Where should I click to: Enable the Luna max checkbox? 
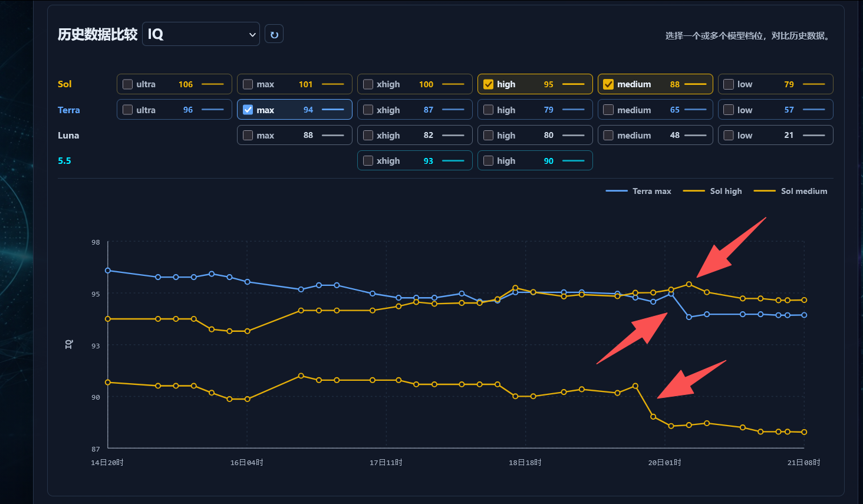(x=248, y=135)
